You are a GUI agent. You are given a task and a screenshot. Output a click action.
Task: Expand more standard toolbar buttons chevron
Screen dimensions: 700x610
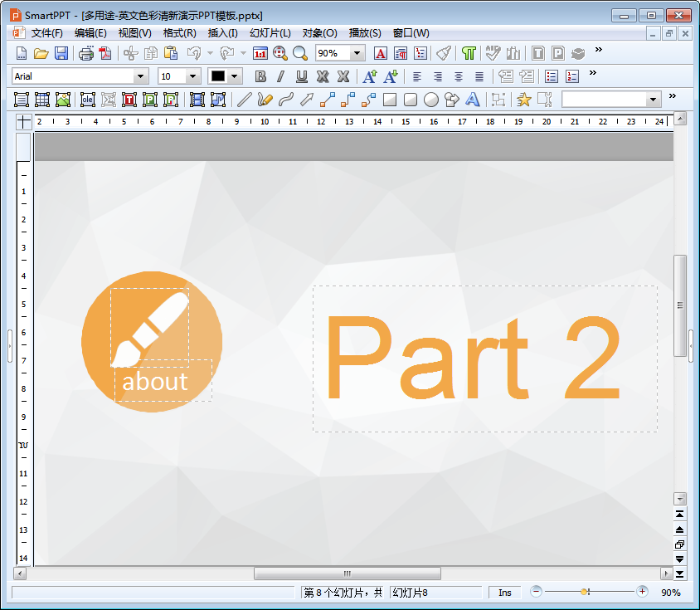pyautogui.click(x=599, y=49)
